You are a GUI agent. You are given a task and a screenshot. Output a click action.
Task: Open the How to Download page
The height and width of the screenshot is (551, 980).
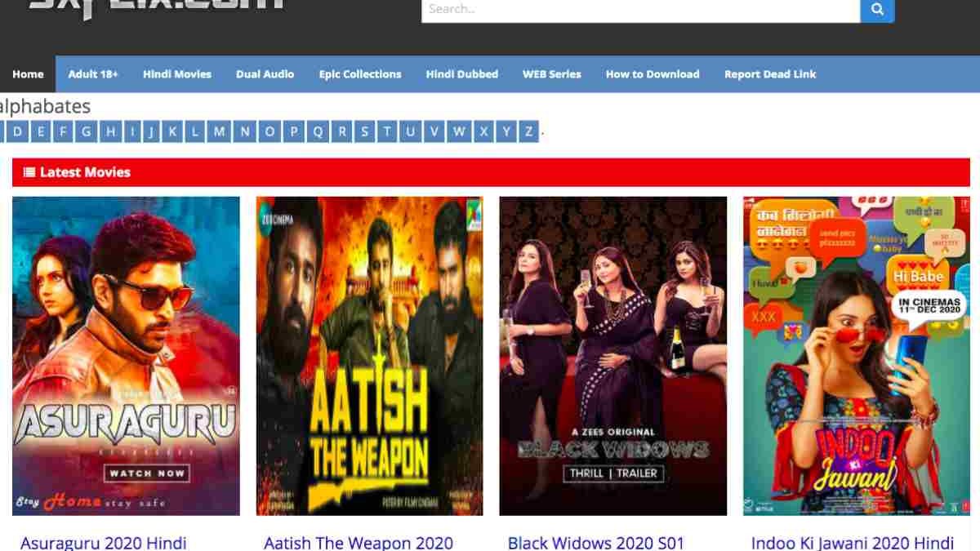click(x=653, y=74)
